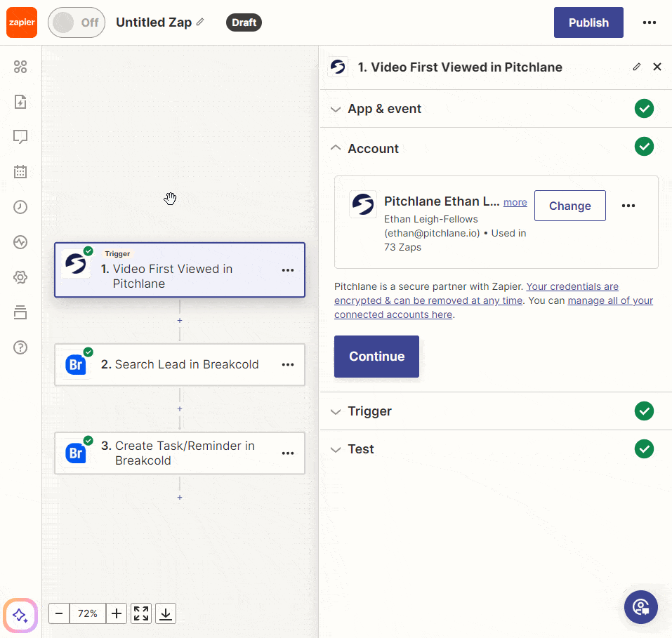The height and width of the screenshot is (638, 672).
Task: Click the Pitchlane icon in panel header
Action: click(x=338, y=67)
